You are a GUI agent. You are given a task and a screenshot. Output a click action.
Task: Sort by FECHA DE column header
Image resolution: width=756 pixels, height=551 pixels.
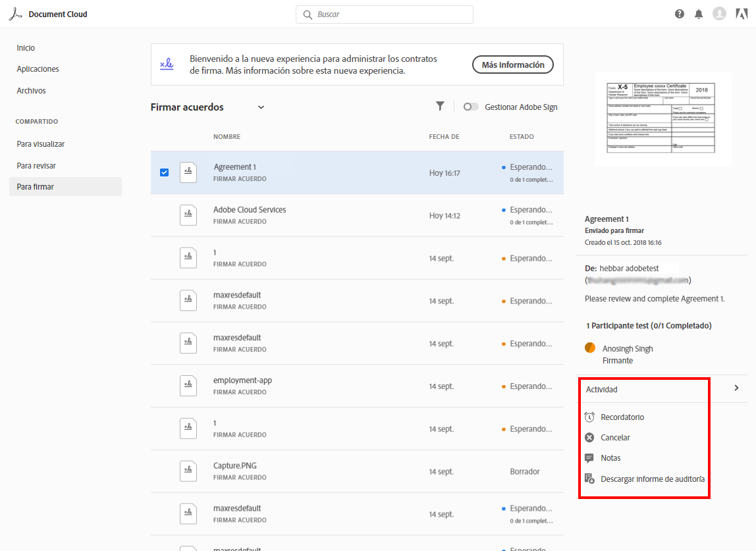tap(444, 137)
